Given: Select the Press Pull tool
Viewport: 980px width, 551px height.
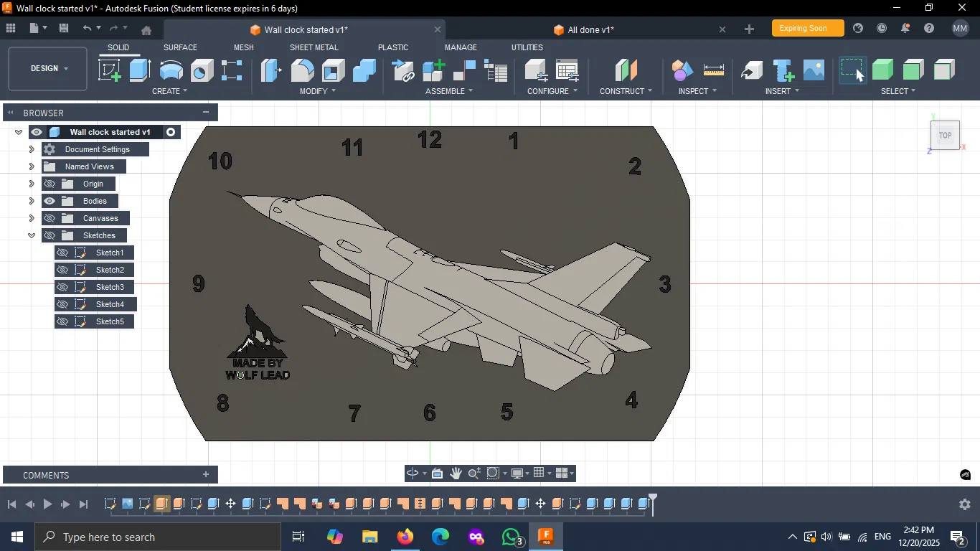Looking at the screenshot, I should pyautogui.click(x=271, y=70).
